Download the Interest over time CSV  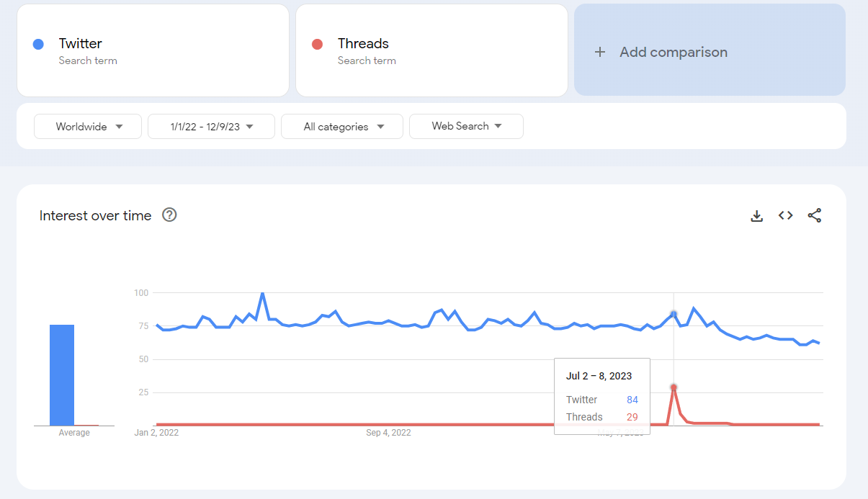tap(756, 216)
